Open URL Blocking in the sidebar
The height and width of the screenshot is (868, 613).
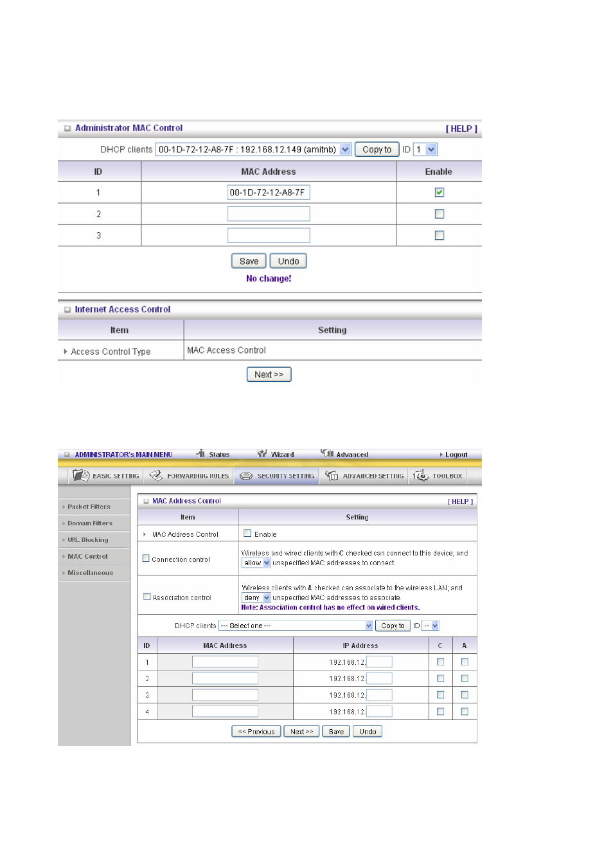tap(88, 540)
